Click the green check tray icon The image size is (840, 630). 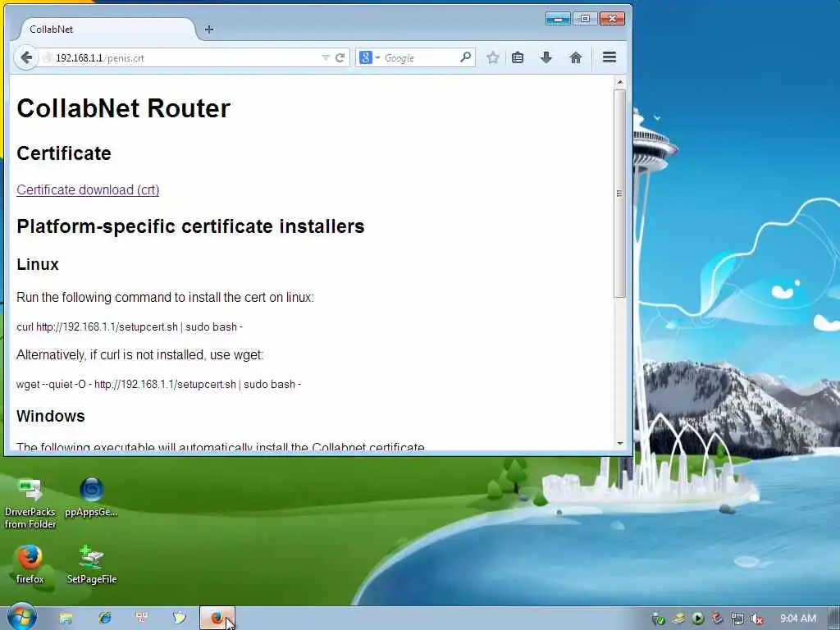tap(659, 619)
